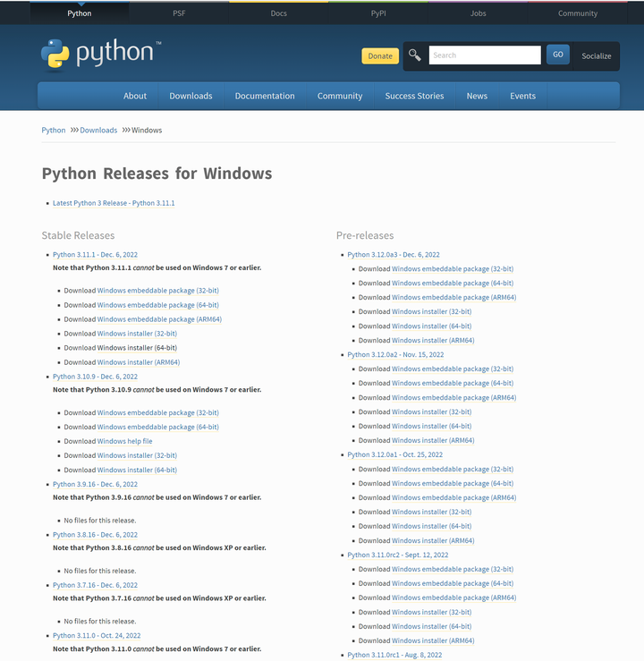Download 3.10.9 Windows installer (64-bit)
This screenshot has height=661, width=644.
point(137,470)
